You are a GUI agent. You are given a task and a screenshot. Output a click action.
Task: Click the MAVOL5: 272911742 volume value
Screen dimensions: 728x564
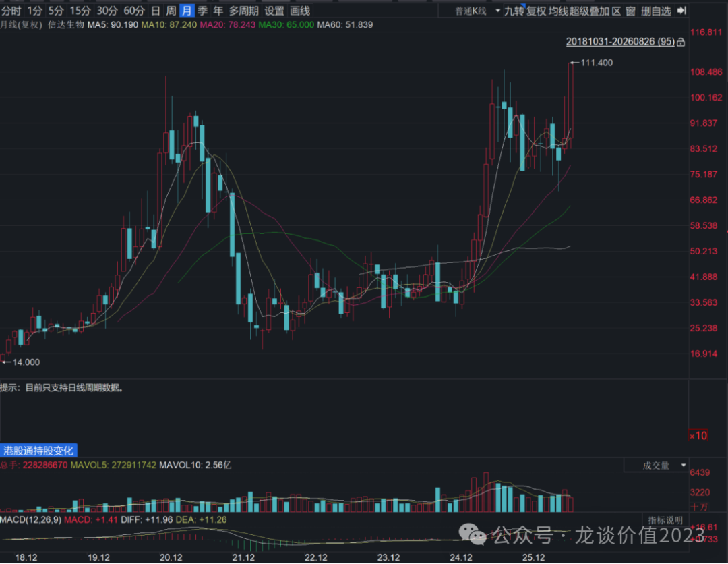click(x=113, y=465)
